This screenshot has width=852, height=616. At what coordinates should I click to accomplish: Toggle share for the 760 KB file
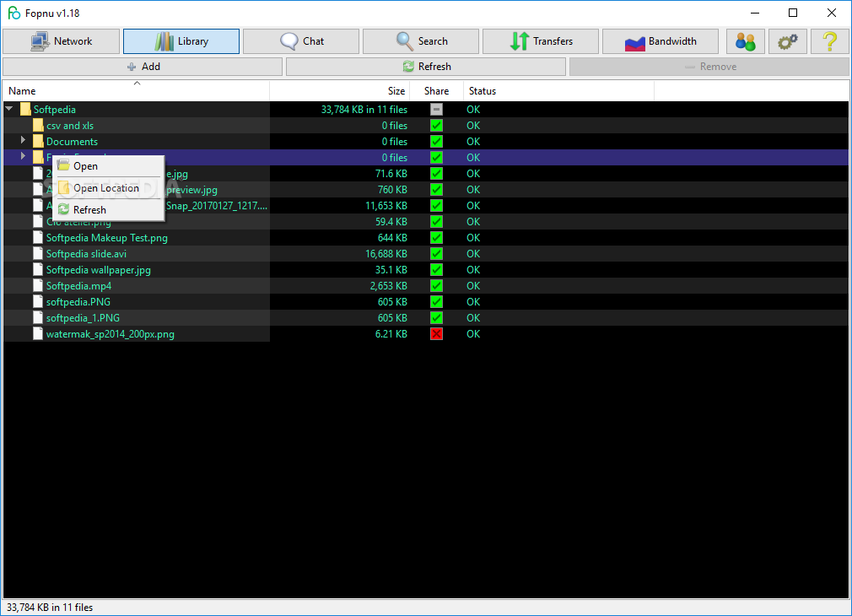[436, 190]
